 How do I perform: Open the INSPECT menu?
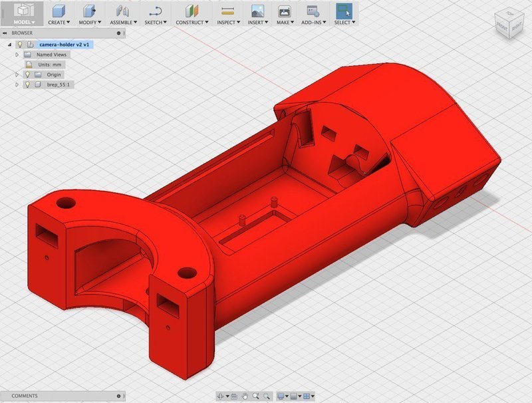pyautogui.click(x=228, y=23)
